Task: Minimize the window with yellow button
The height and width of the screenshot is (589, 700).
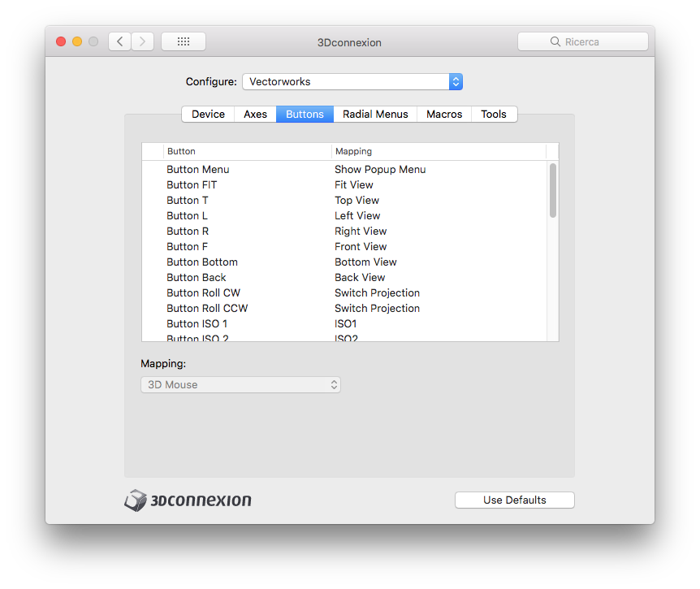Action: tap(77, 41)
